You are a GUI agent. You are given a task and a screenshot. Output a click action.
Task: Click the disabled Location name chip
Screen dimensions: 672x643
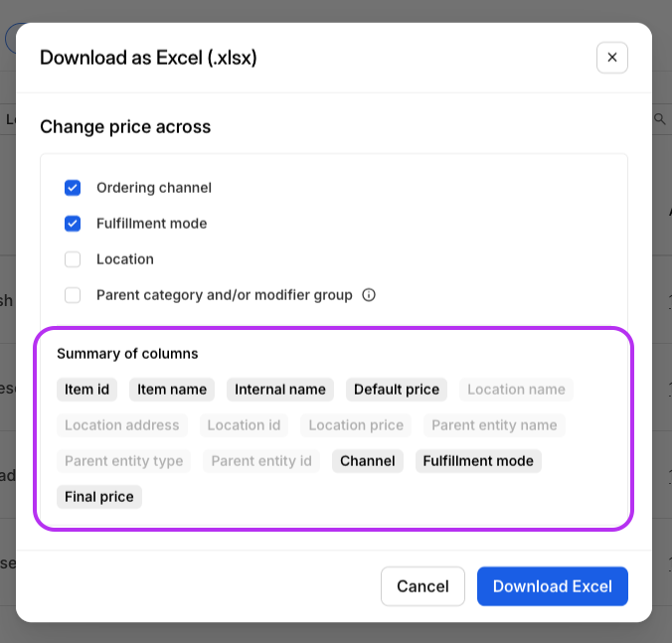[x=516, y=390]
